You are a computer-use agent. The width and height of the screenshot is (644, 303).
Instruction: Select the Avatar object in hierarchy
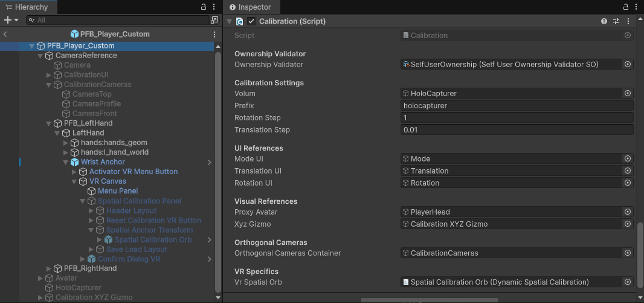(66, 278)
